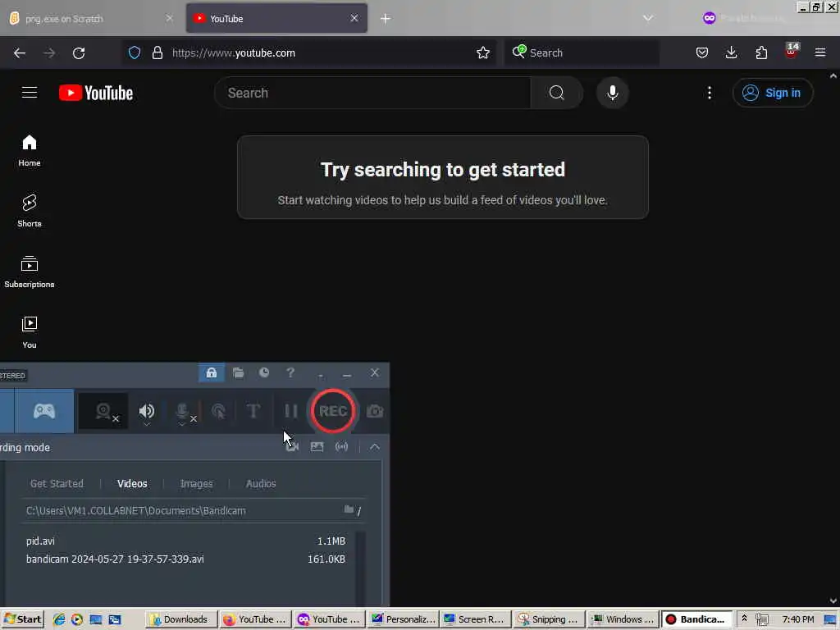Select Bandicam game recording mode gamepad
Image resolution: width=840 pixels, height=630 pixels.
click(44, 411)
